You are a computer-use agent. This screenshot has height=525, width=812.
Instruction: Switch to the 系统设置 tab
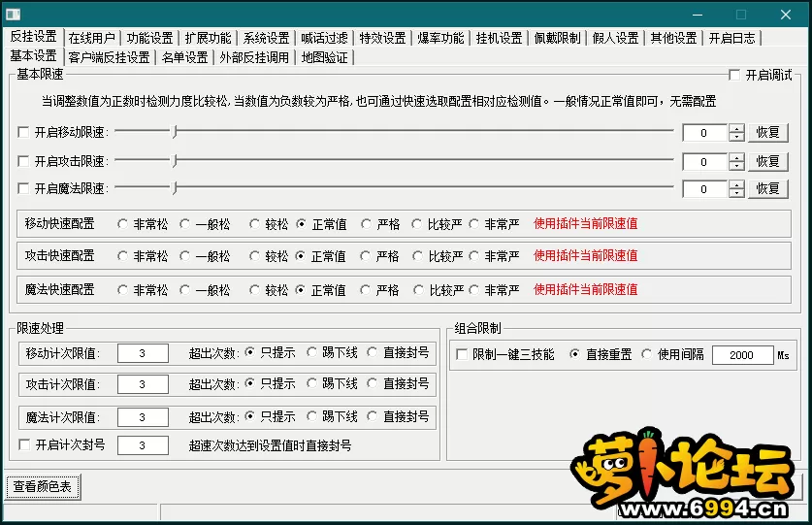click(266, 38)
